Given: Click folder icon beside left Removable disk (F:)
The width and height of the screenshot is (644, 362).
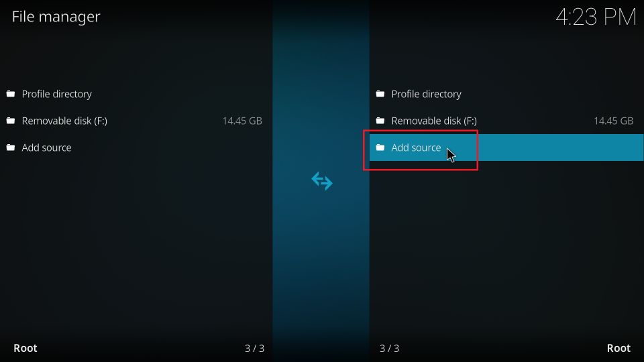Looking at the screenshot, I should pyautogui.click(x=11, y=121).
